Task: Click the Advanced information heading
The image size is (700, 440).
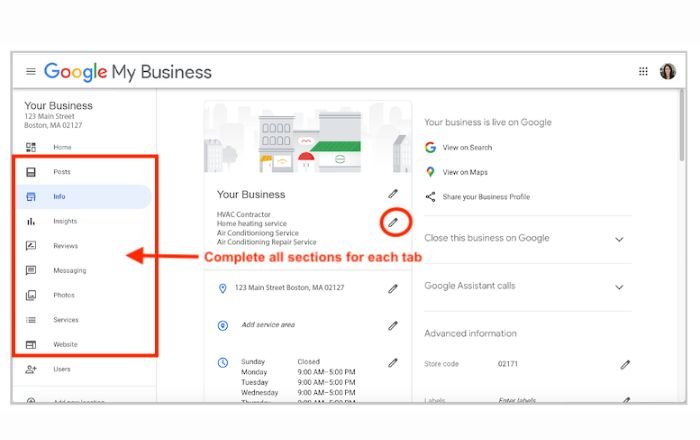Action: 471,333
